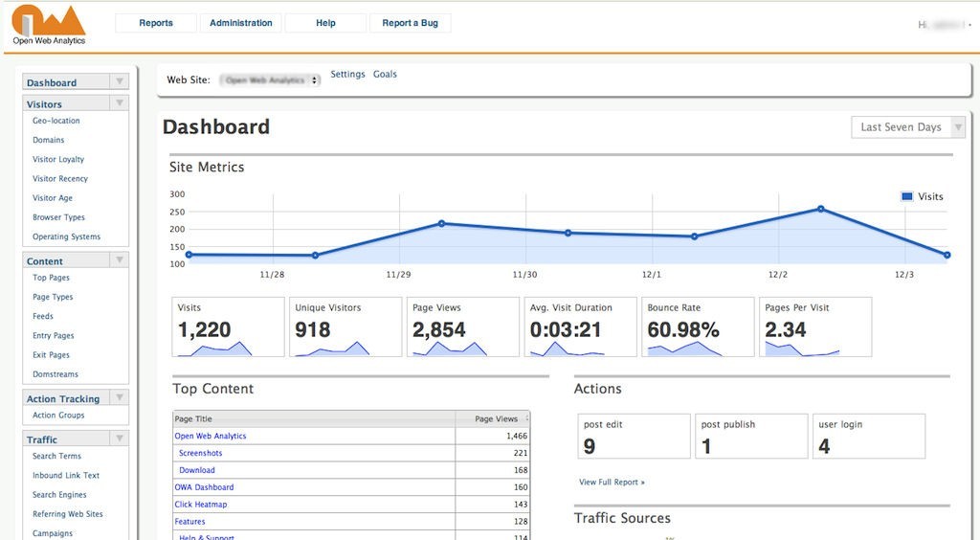This screenshot has height=540, width=980.
Task: Click the Visits legend color swatch
Action: pyautogui.click(x=906, y=196)
